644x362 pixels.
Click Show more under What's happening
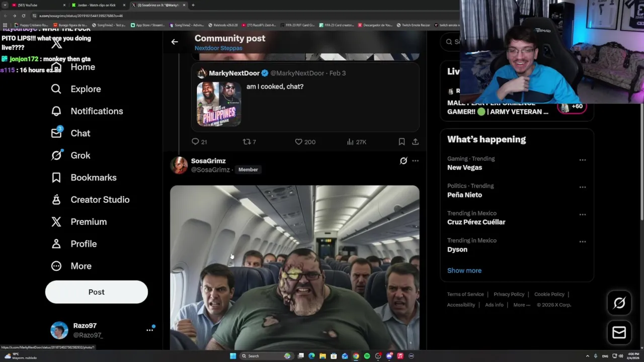click(x=464, y=270)
